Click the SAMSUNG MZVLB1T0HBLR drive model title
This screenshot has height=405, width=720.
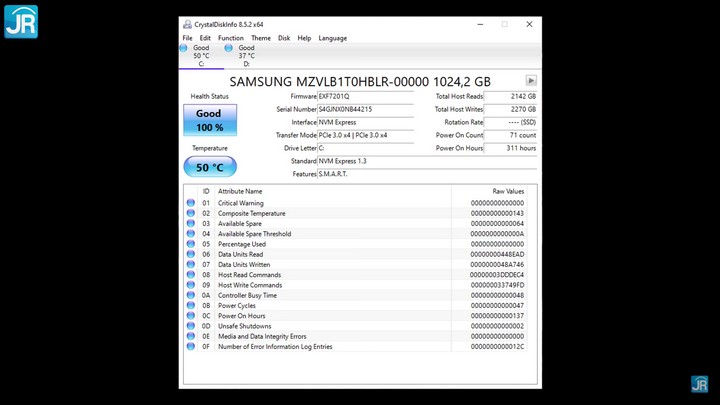click(360, 82)
